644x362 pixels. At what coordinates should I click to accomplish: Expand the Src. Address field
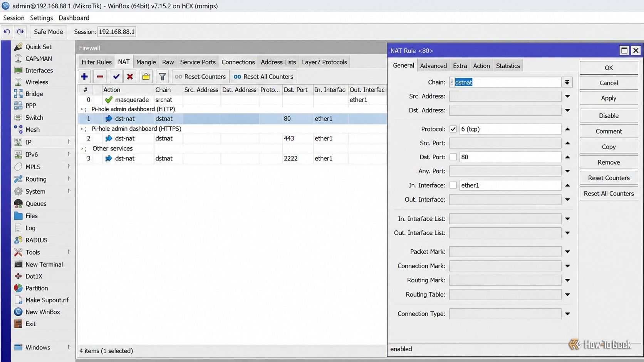click(567, 96)
